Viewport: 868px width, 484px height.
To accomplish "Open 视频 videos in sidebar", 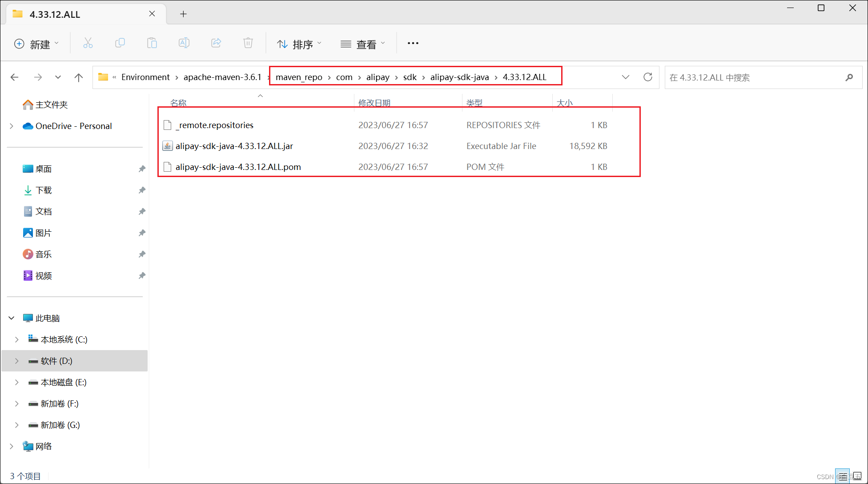I will [37, 275].
